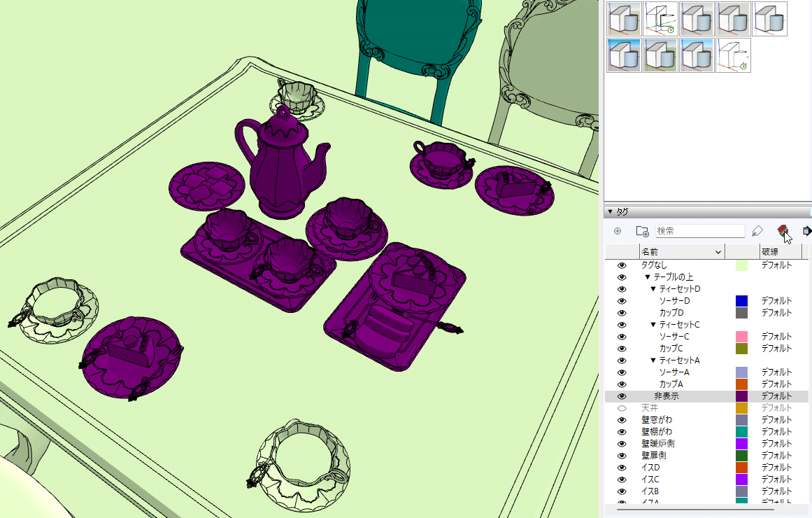Image resolution: width=812 pixels, height=518 pixels.
Task: Select the イスB tag name
Action: click(650, 491)
